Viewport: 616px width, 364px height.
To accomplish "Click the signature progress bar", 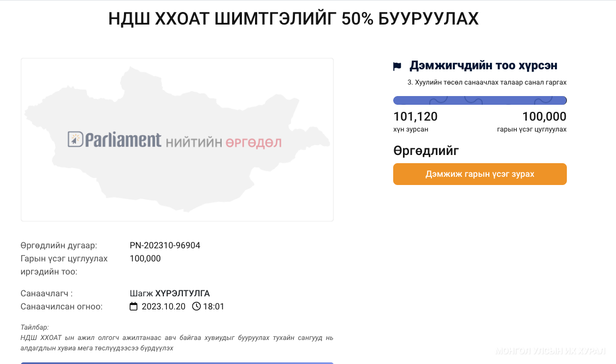I will point(479,100).
